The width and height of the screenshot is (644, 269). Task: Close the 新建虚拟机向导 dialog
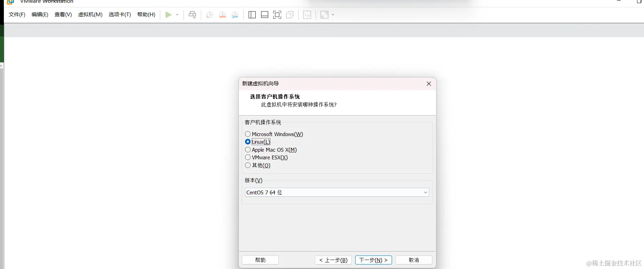click(429, 84)
